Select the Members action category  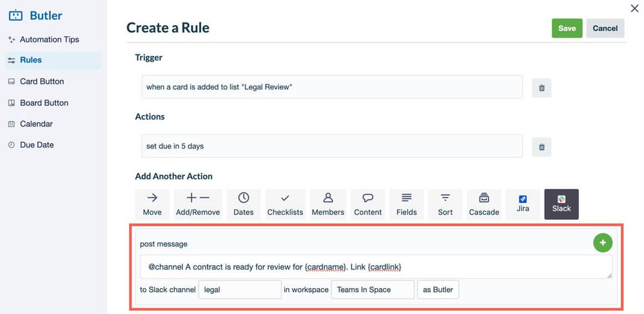point(327,204)
